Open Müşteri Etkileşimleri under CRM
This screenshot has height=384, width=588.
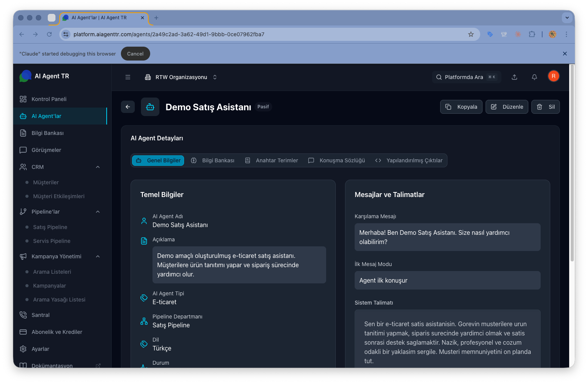coord(59,196)
